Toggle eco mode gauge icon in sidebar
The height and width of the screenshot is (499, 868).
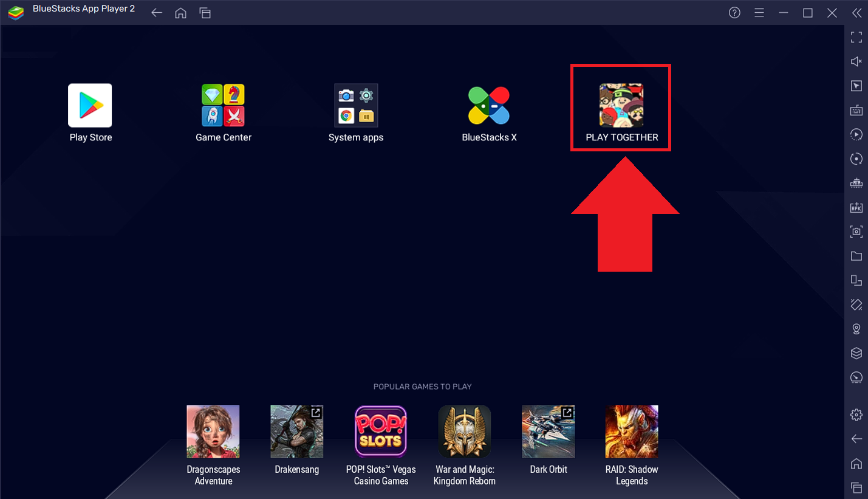pyautogui.click(x=856, y=377)
